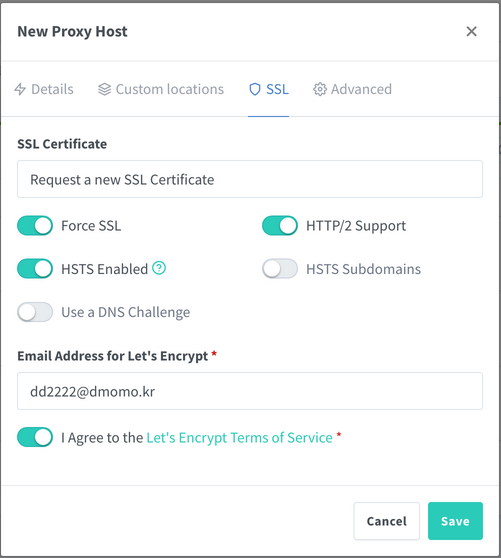The width and height of the screenshot is (501, 558).
Task: Click the lightning bolt icon beside Details
Action: coord(20,89)
